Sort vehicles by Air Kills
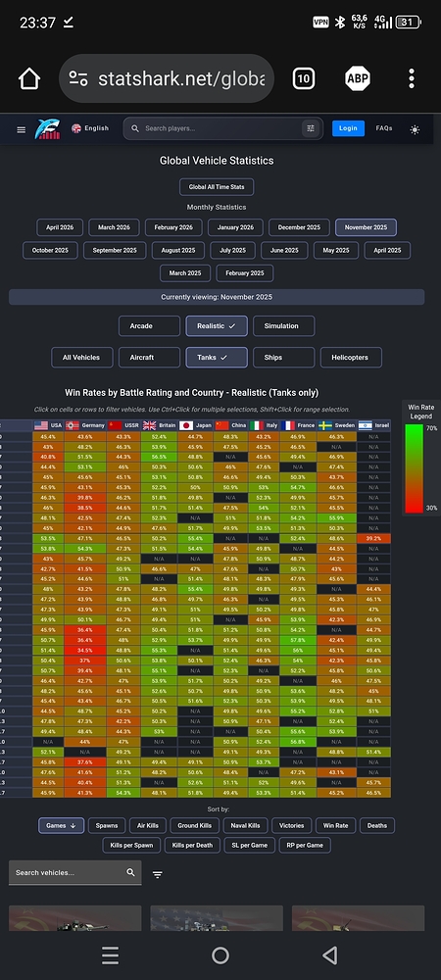441x980 pixels. [147, 825]
